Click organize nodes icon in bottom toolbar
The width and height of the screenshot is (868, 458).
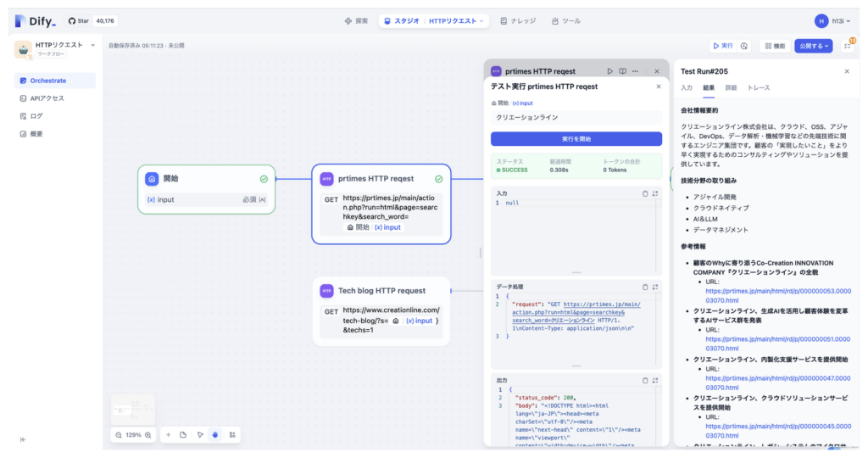[x=232, y=435]
